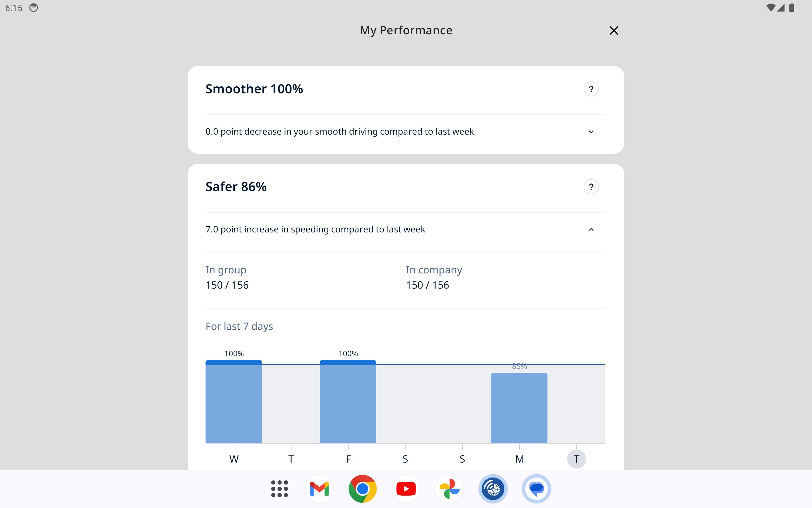Collapse the speeding comparison details
This screenshot has height=508, width=812.
(x=591, y=230)
